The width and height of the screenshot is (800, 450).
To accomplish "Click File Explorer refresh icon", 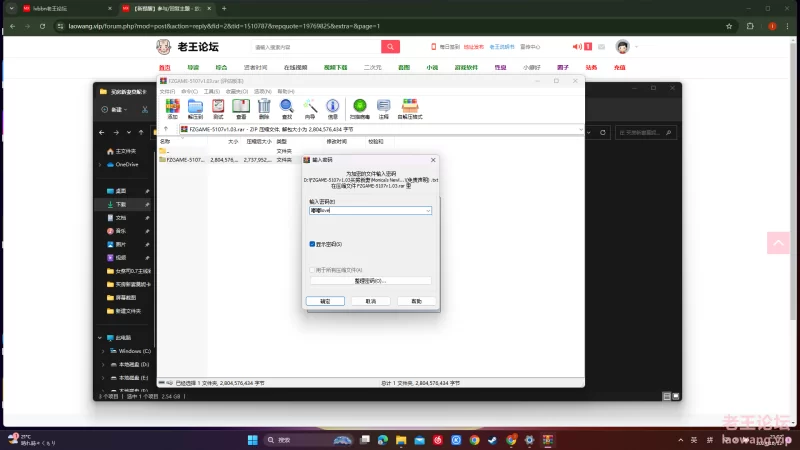I will (603, 132).
